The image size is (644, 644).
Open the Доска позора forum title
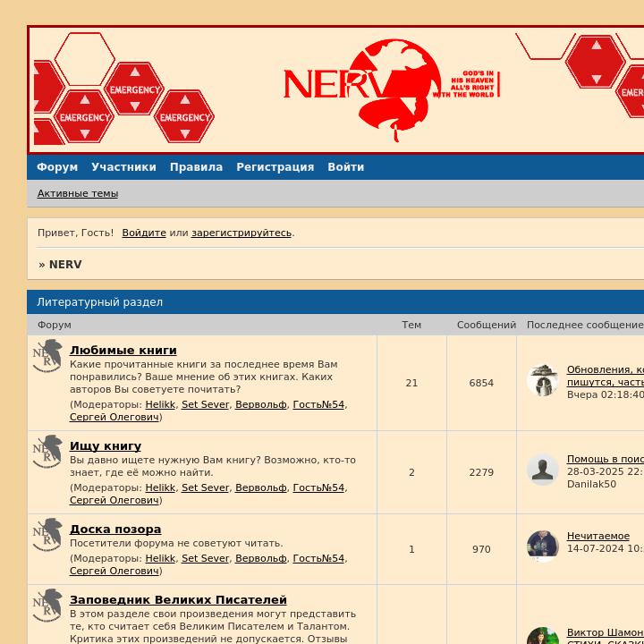tap(115, 530)
